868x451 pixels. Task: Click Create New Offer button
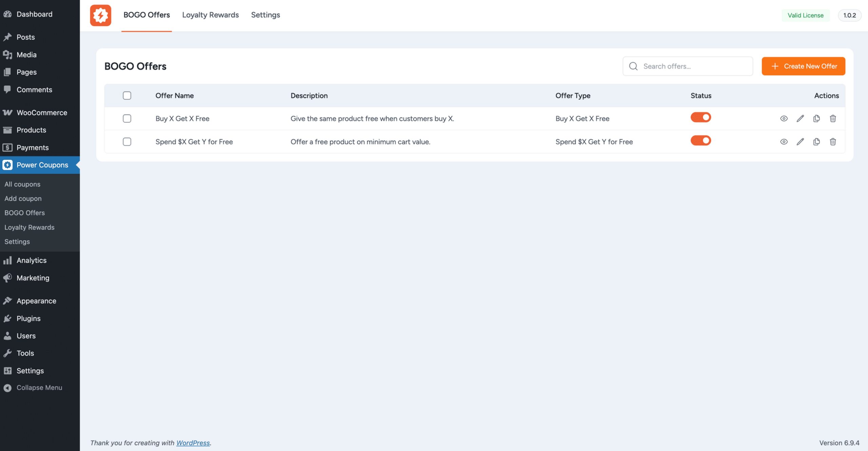pos(803,66)
